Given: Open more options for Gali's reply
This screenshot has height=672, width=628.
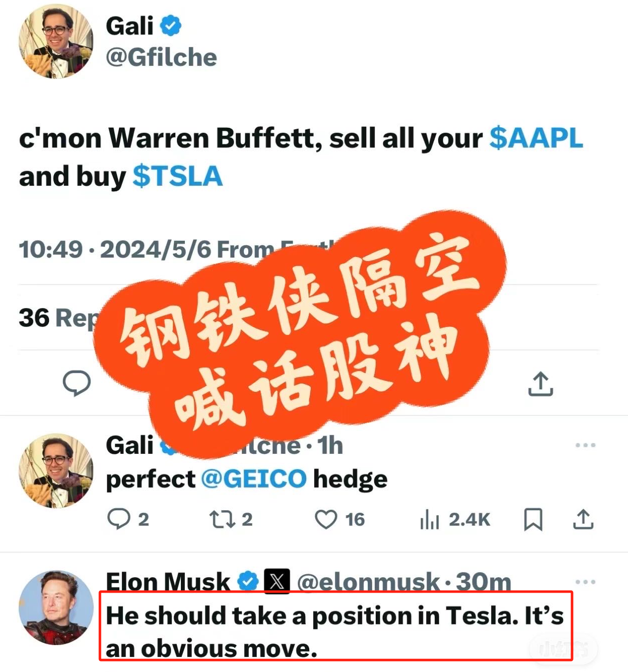Looking at the screenshot, I should (585, 445).
